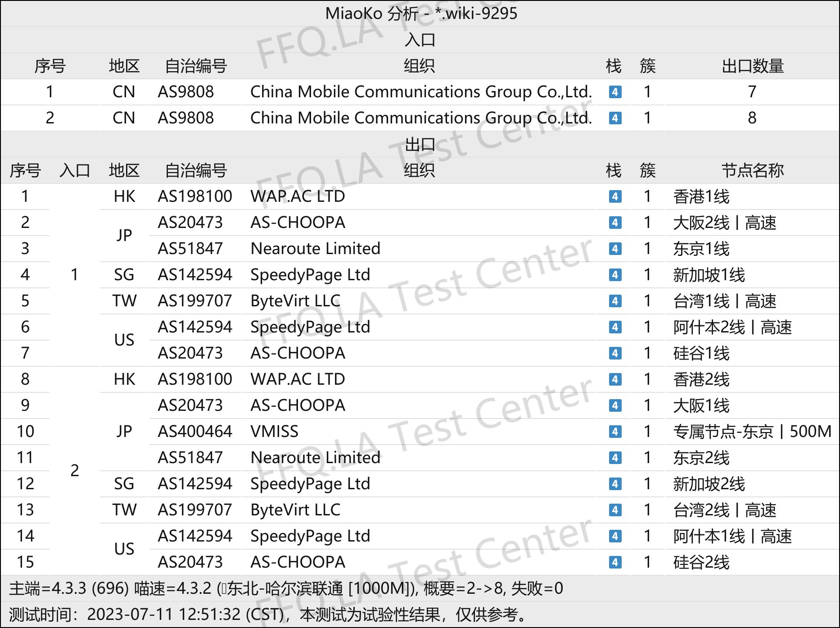
Task: Click the 主端=4.3.3 version footer line
Action: click(286, 588)
